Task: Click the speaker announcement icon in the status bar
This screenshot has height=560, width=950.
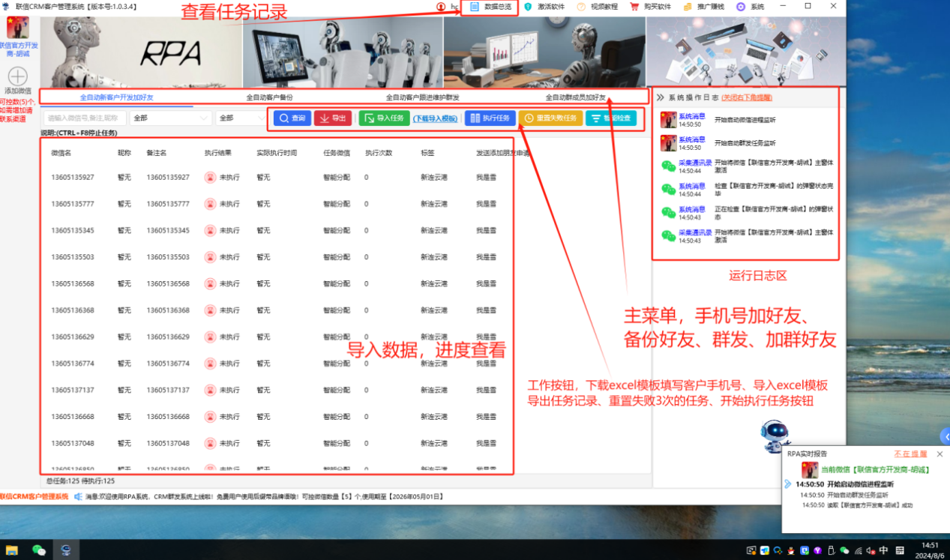Action: 78,496
